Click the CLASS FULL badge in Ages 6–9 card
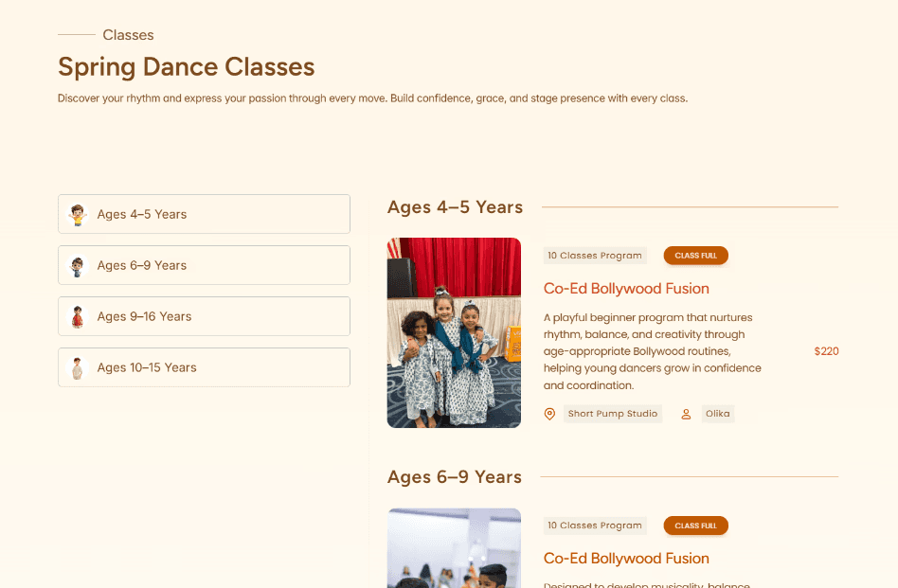 pyautogui.click(x=696, y=526)
